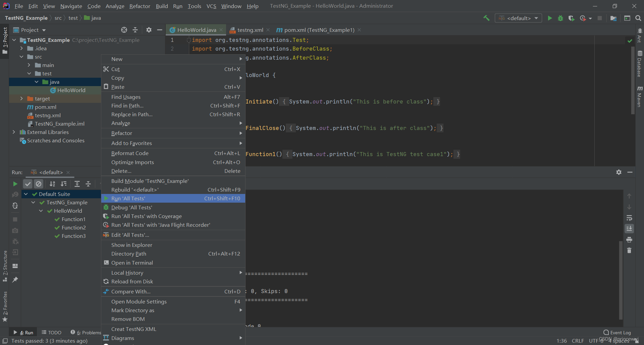Toggle the Maven side tool window

coord(640,96)
